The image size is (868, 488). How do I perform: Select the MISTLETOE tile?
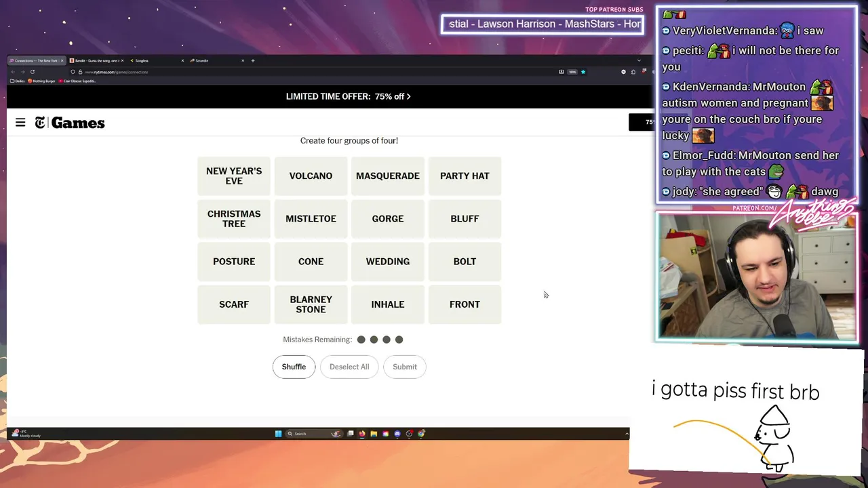click(311, 218)
